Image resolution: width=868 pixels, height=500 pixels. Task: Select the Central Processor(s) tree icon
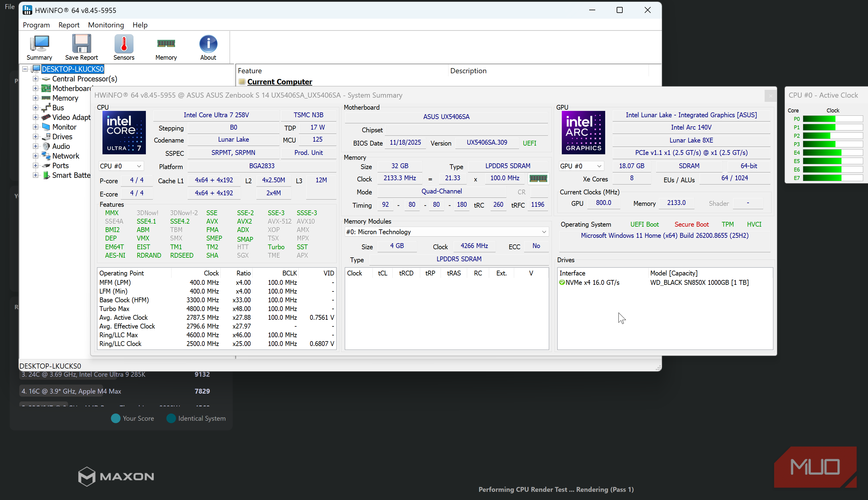pyautogui.click(x=46, y=79)
